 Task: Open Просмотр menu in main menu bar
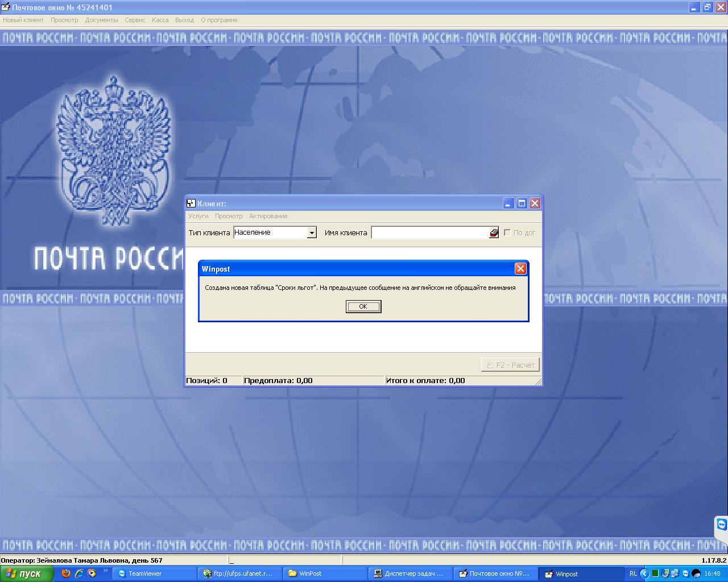click(x=64, y=20)
